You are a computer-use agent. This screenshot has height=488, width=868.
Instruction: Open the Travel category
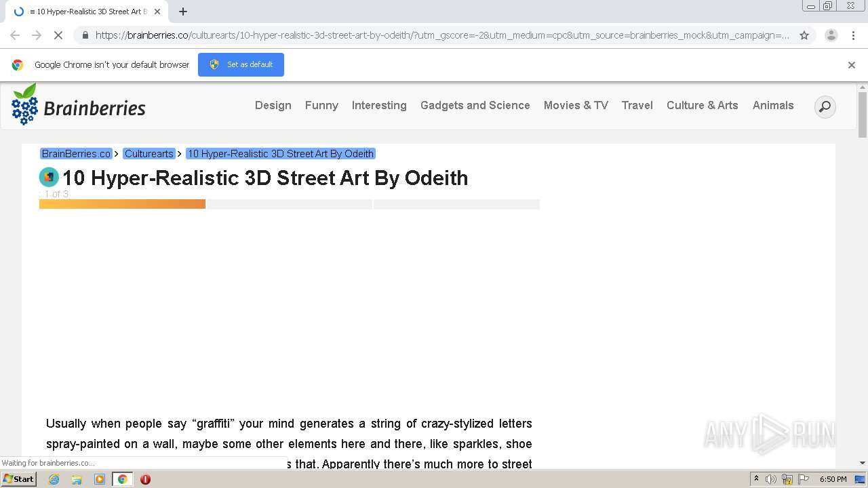[637, 105]
